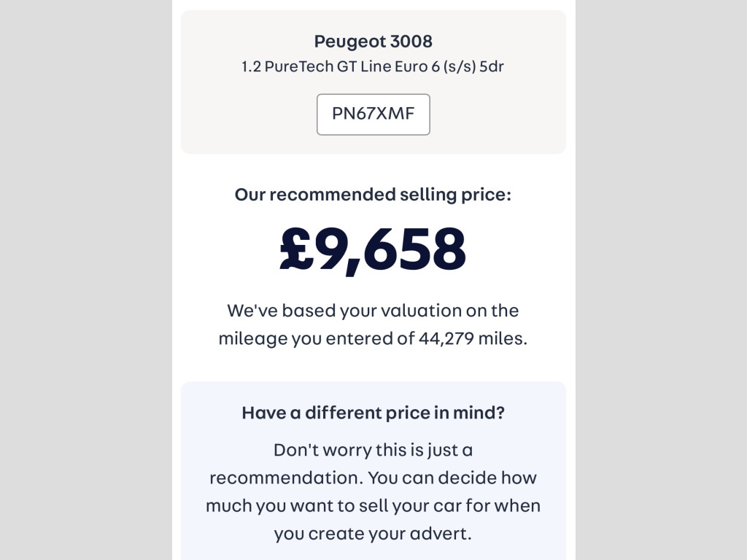Click the 'We've based your valuation on the' line
The width and height of the screenshot is (747, 560).
tap(373, 311)
